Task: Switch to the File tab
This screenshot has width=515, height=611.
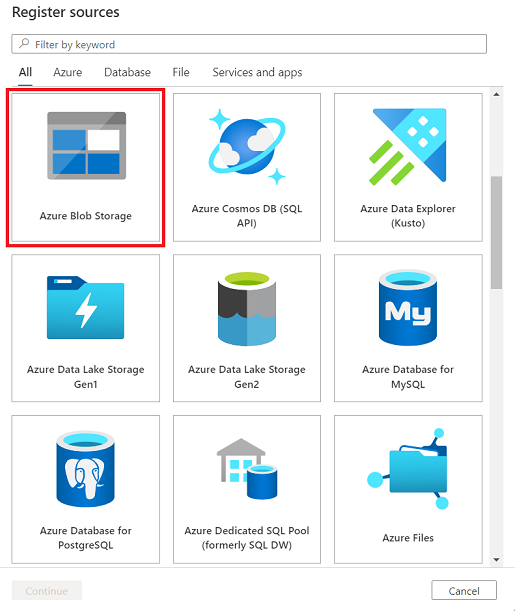Action: pyautogui.click(x=181, y=72)
